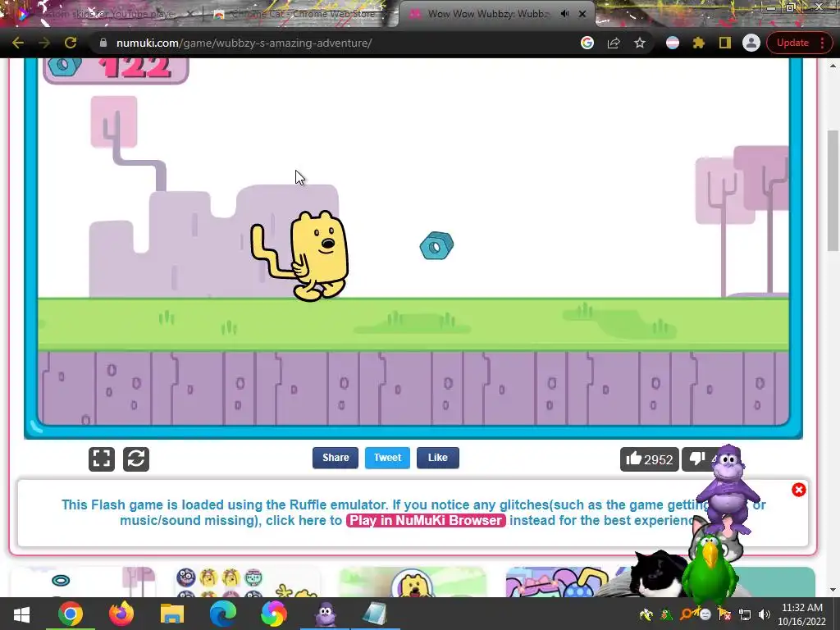Screen dimensions: 840x630
Task: Toggle the browser side panel icon
Action: [725, 43]
